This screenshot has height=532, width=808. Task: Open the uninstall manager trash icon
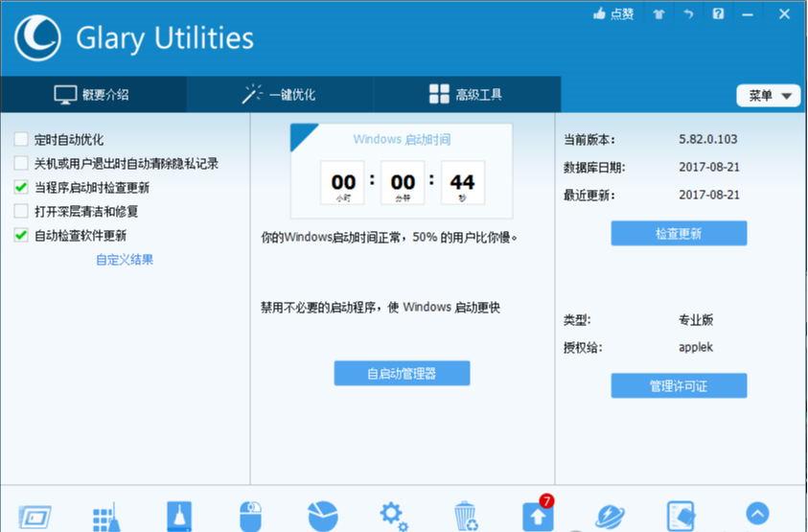[465, 516]
